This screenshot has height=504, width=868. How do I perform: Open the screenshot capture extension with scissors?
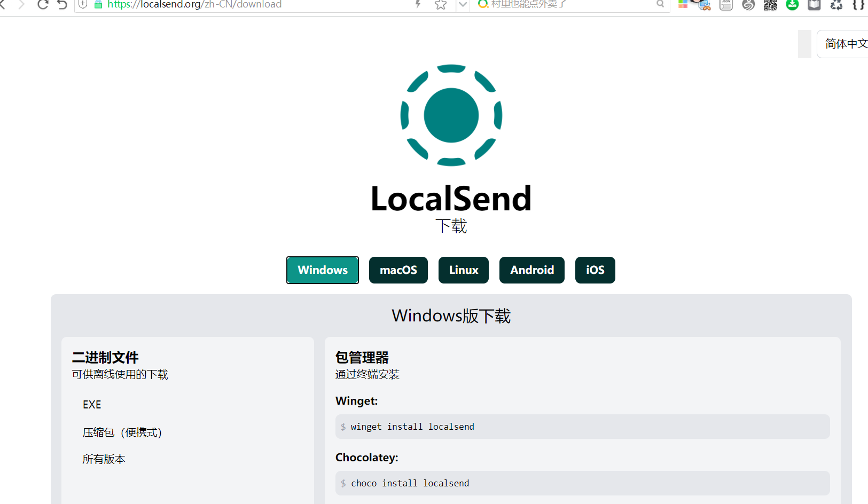point(703,5)
